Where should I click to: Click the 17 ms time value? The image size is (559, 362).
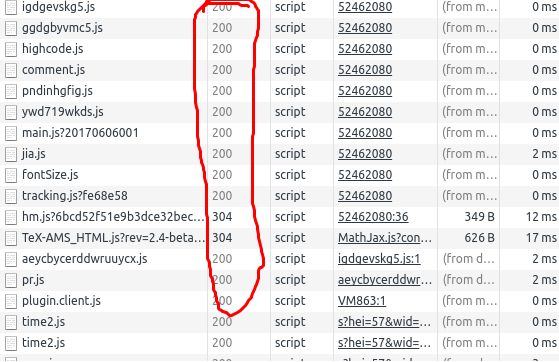click(541, 238)
